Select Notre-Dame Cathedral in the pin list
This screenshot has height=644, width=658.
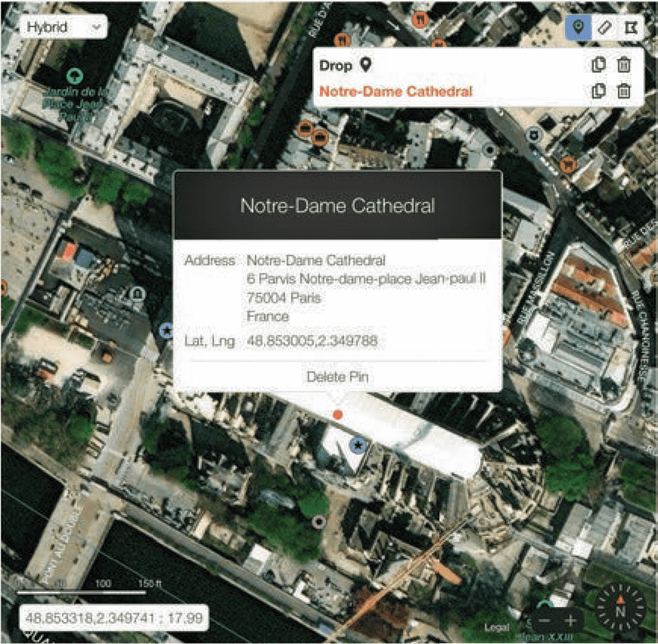click(396, 91)
